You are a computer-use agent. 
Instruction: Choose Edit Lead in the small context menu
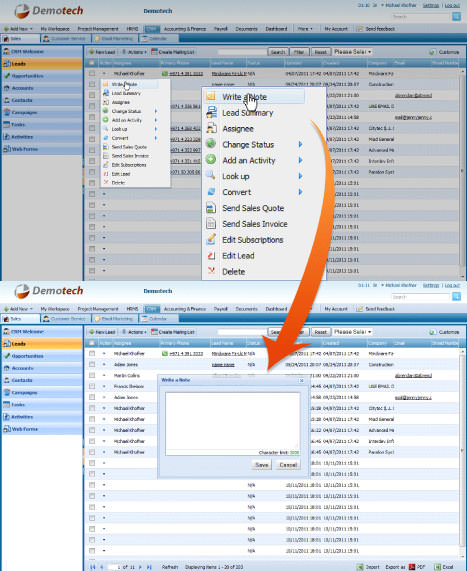(x=121, y=174)
